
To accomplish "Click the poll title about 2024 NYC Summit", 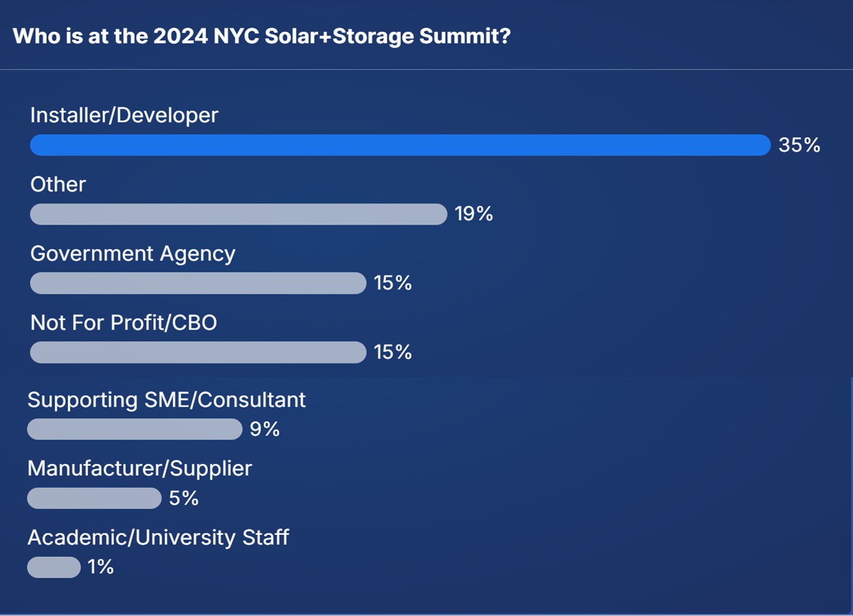I will click(262, 36).
